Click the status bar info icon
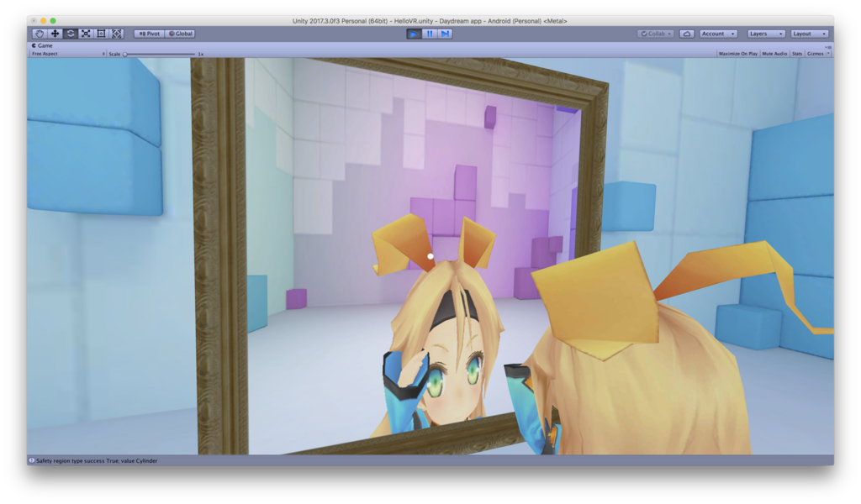This screenshot has height=504, width=861. (x=32, y=460)
